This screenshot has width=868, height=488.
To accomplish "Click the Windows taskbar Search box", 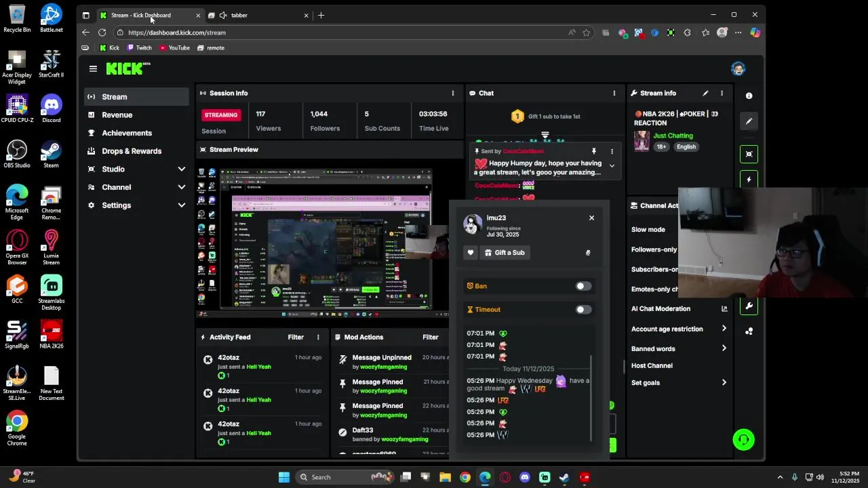I will tap(344, 477).
